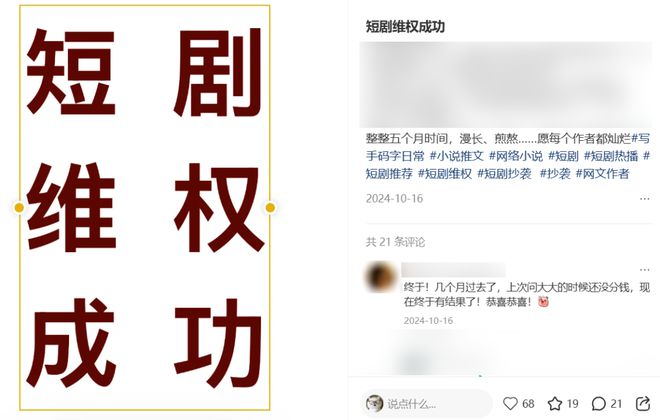Open the post's three-dot options menu
This screenshot has width=660, height=420.
644,199
